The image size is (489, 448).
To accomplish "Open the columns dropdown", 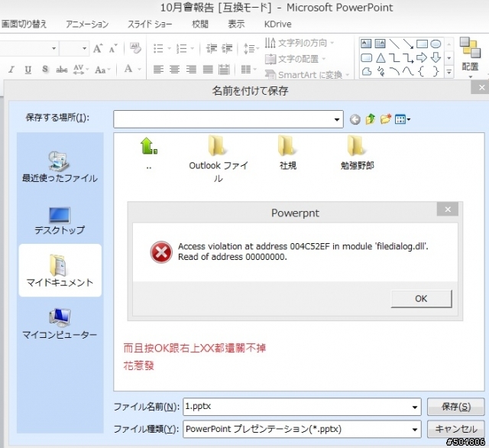I will pos(248,70).
